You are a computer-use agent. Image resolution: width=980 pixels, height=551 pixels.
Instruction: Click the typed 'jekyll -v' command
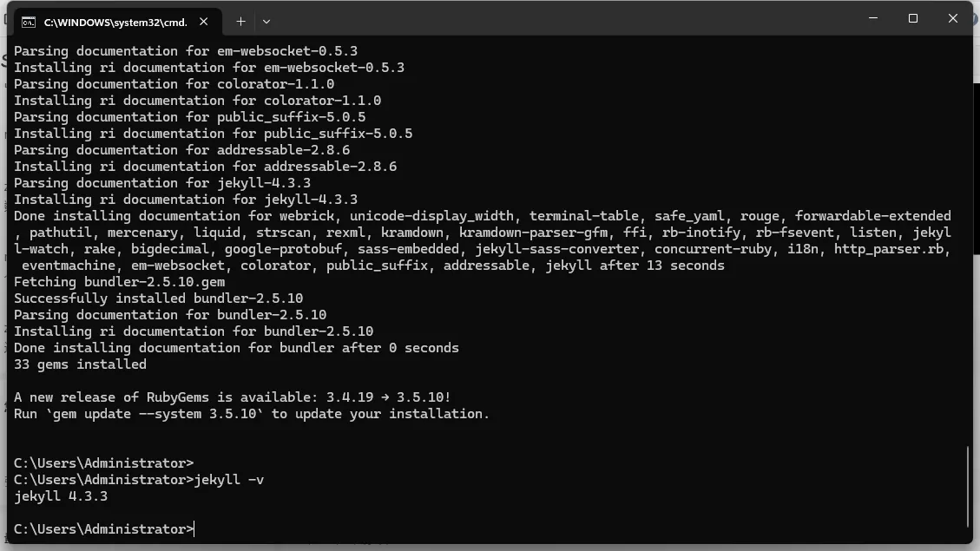tap(229, 480)
